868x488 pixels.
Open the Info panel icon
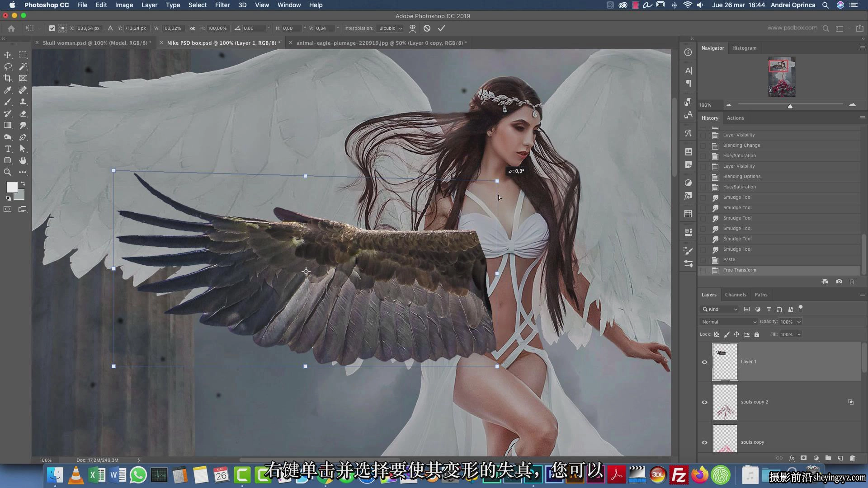point(688,52)
